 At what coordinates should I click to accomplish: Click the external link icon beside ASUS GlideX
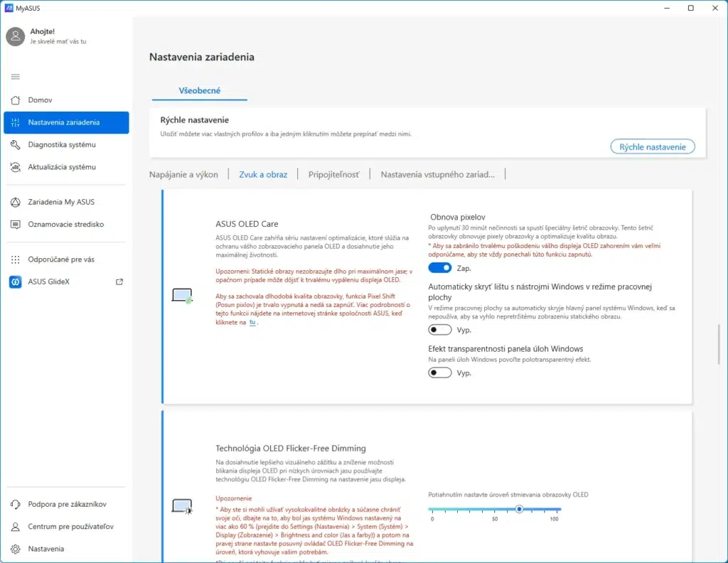119,281
